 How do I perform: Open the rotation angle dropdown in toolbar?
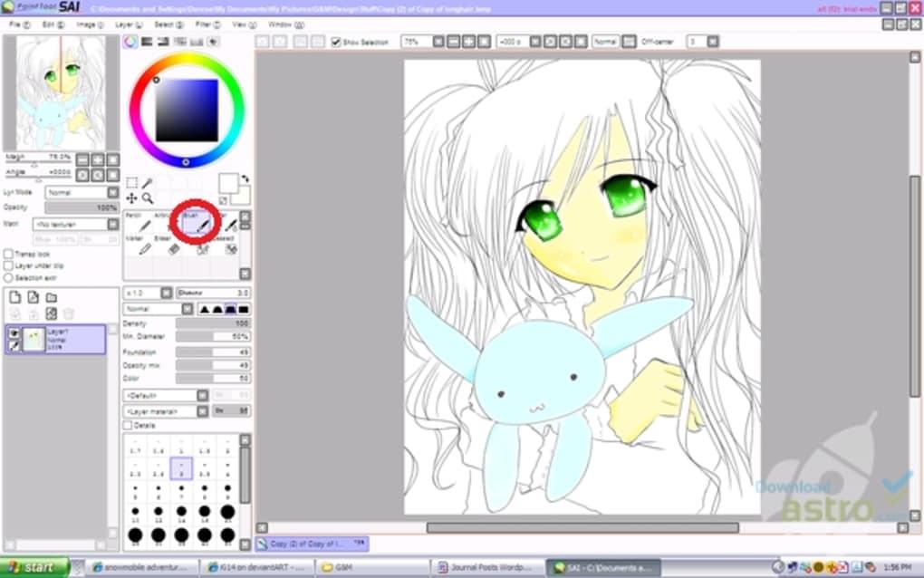point(535,42)
